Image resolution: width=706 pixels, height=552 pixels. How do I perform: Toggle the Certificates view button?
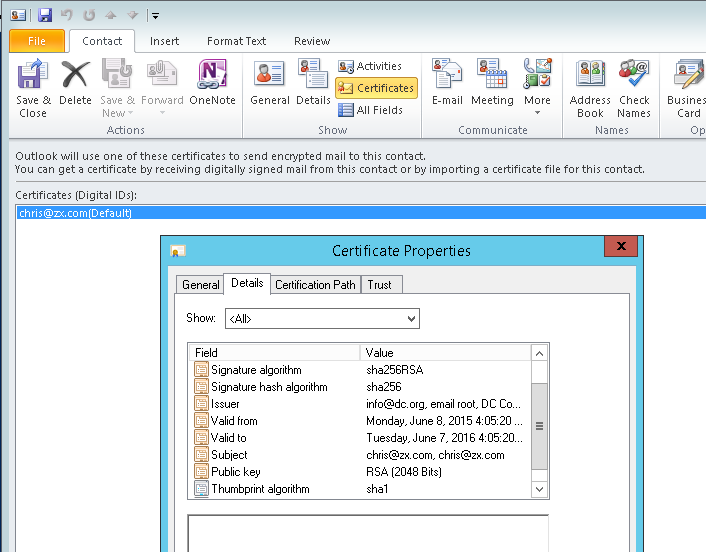point(376,88)
